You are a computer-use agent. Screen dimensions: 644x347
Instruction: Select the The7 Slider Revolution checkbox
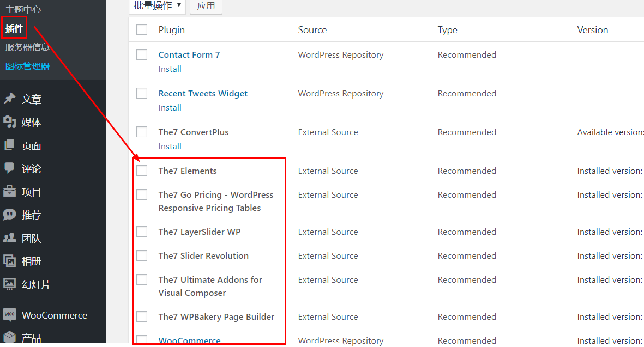tap(142, 255)
